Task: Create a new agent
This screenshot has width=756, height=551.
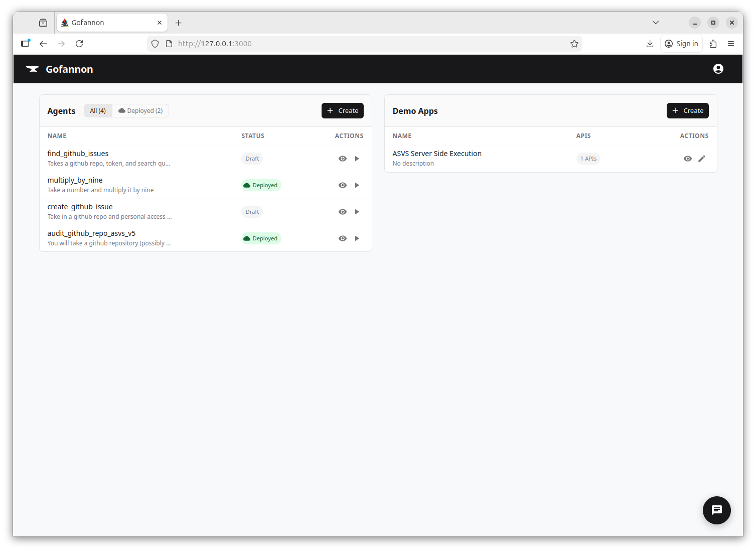Action: pyautogui.click(x=342, y=110)
